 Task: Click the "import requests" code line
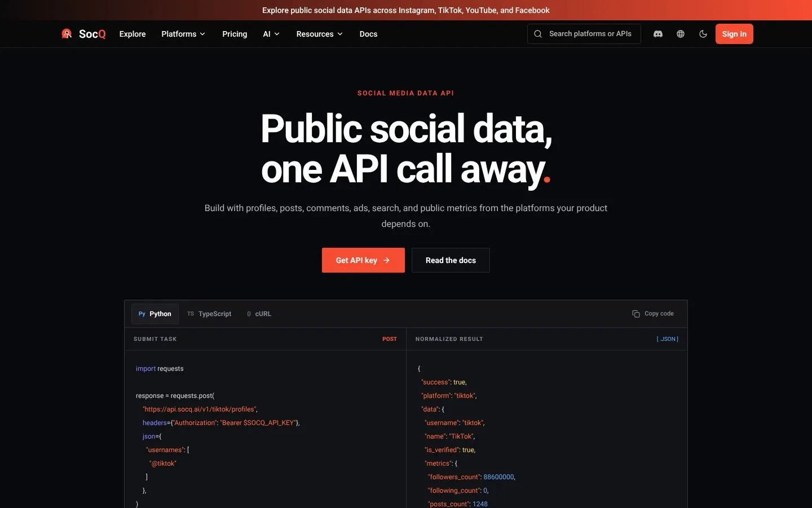pos(160,369)
